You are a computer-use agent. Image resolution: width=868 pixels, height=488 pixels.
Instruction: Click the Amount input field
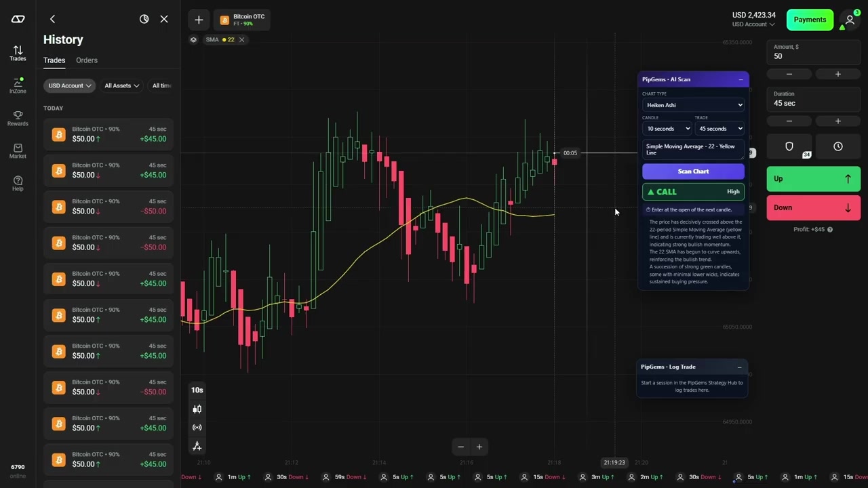[x=814, y=53]
